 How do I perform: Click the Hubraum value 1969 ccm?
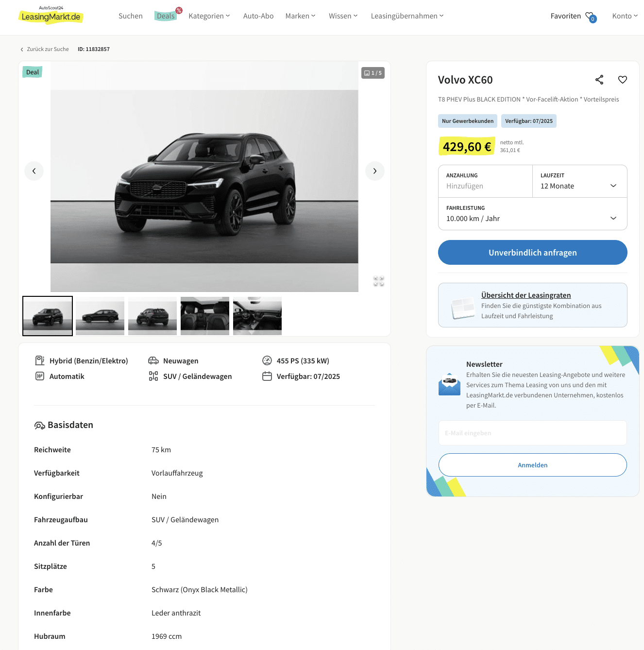click(167, 636)
